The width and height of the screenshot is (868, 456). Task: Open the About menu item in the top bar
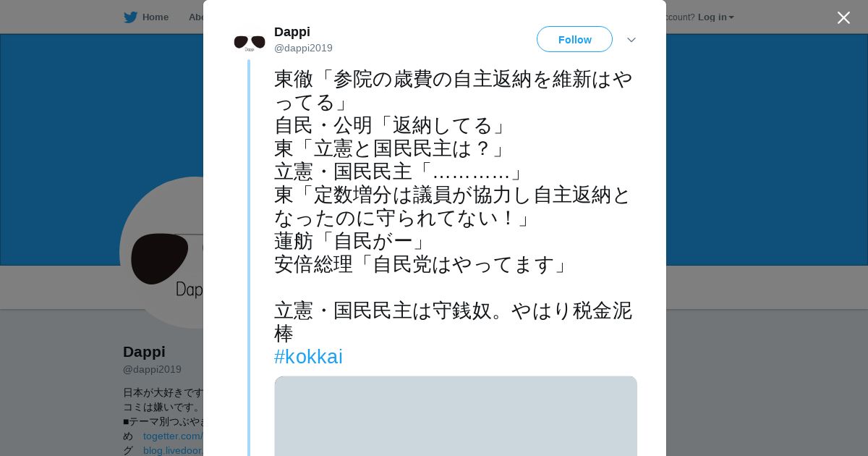tap(195, 17)
